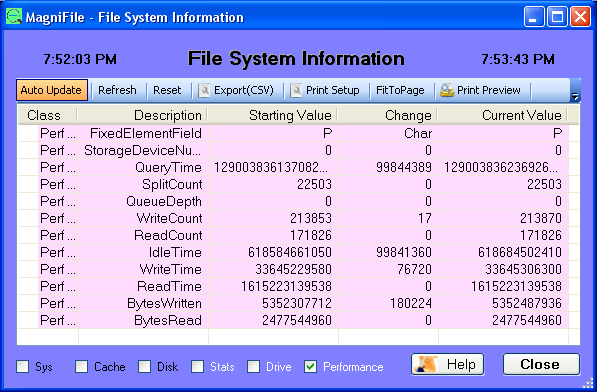597x392 pixels.
Task: Sort by the Class column header
Action: coord(47,115)
